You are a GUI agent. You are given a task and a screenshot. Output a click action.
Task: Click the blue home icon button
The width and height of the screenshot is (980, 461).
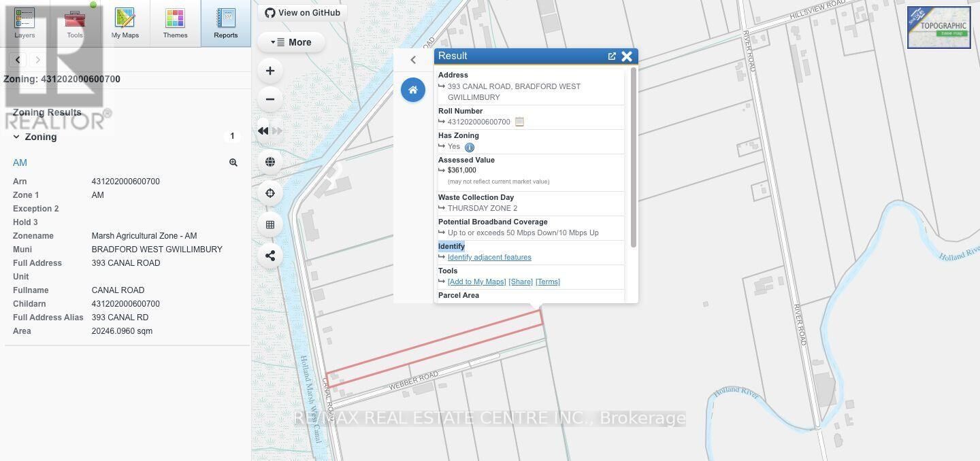tap(413, 90)
